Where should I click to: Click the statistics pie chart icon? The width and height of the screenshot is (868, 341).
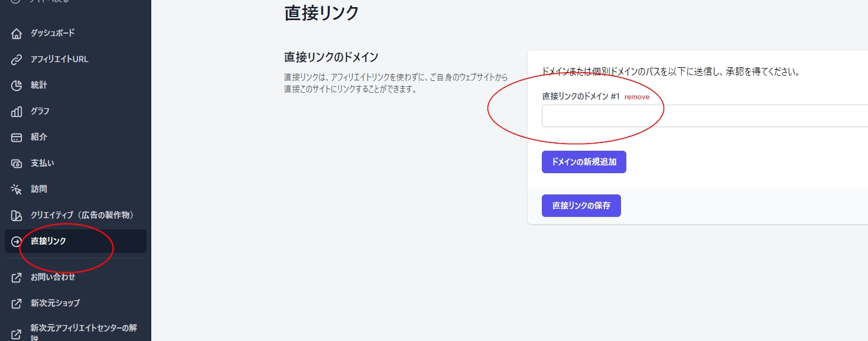17,85
